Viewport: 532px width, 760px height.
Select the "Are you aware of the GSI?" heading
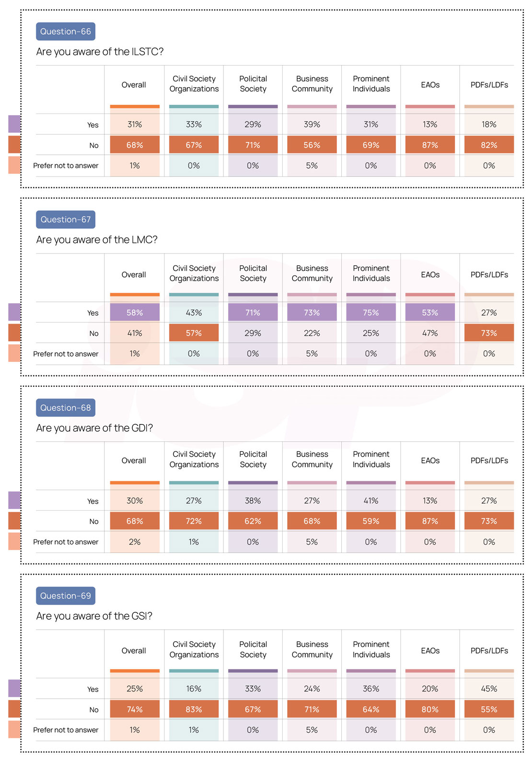click(x=94, y=616)
